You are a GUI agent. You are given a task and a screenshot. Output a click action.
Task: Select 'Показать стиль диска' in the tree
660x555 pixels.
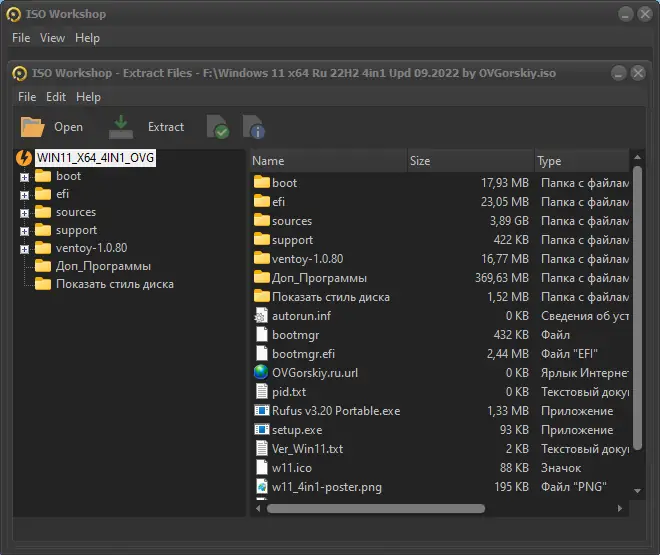[x=115, y=284]
